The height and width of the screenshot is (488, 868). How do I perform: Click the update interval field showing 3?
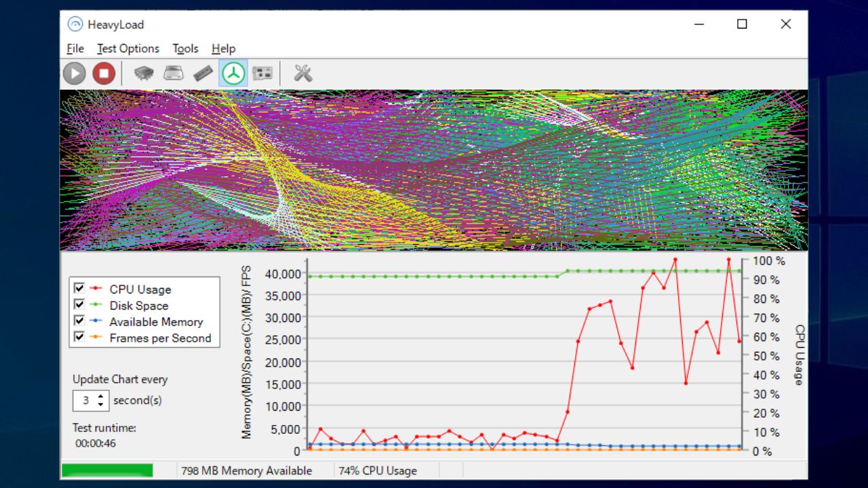(x=85, y=401)
